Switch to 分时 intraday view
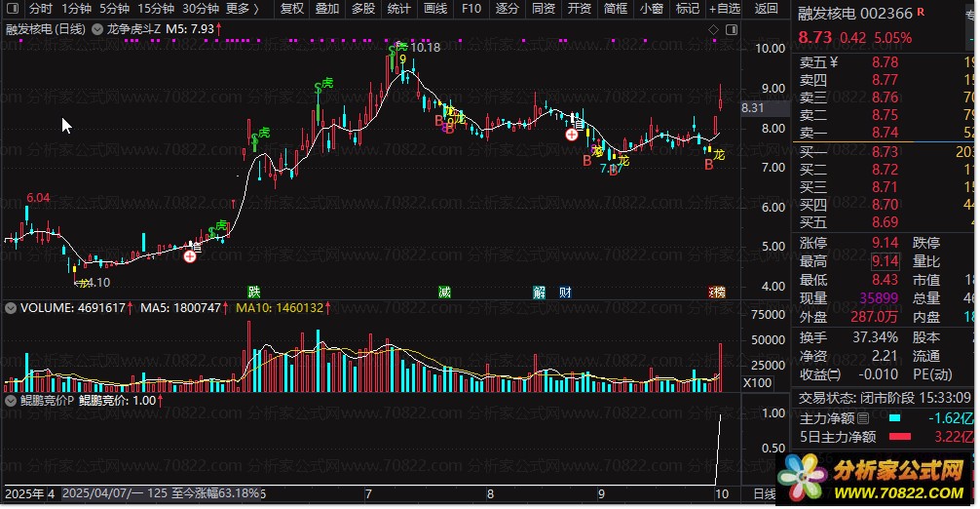The image size is (980, 509). [x=41, y=8]
